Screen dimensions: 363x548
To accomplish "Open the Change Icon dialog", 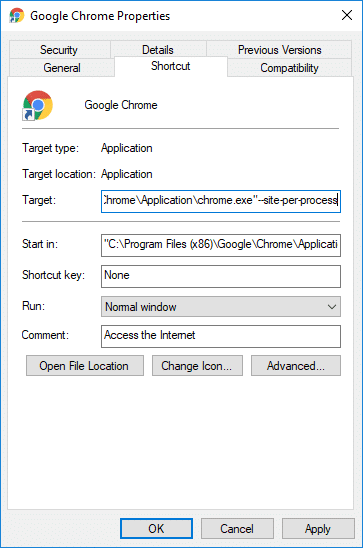I will (197, 366).
